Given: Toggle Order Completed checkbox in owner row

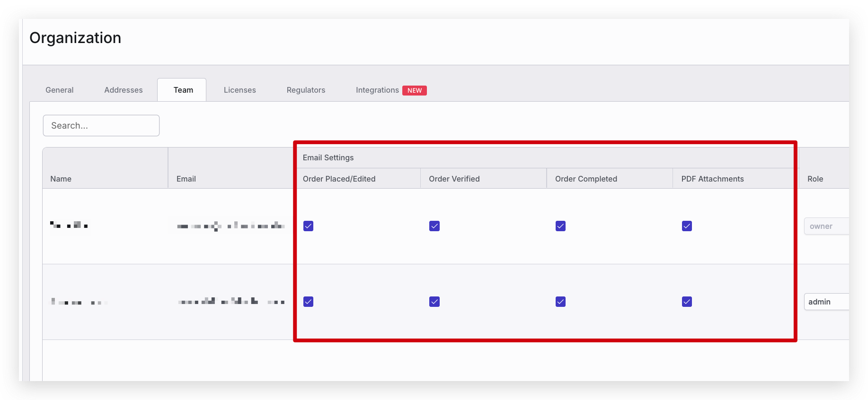Looking at the screenshot, I should pyautogui.click(x=560, y=226).
